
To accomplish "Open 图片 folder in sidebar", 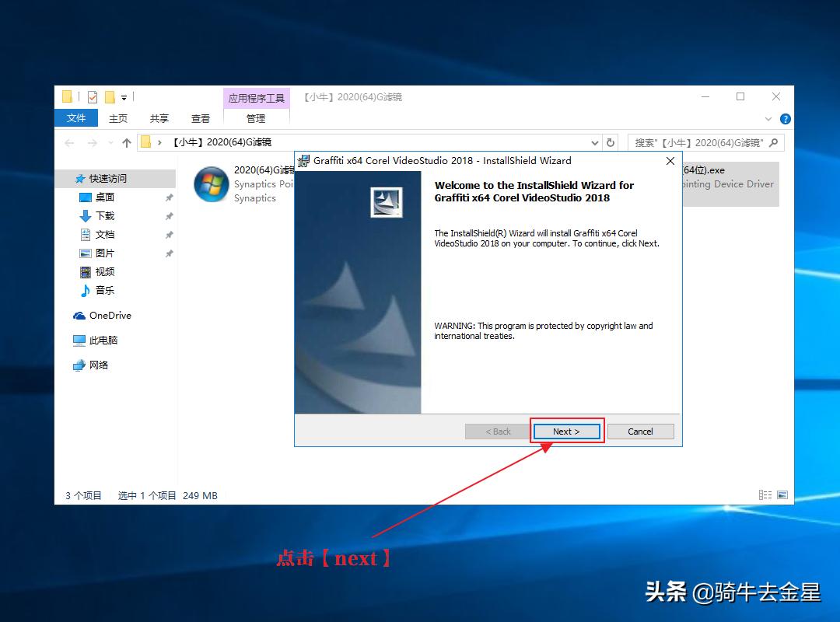I will point(104,253).
